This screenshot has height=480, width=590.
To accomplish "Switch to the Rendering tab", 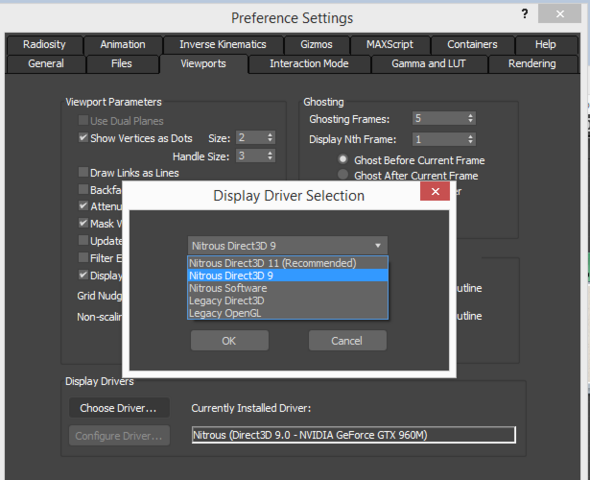I will (x=532, y=64).
